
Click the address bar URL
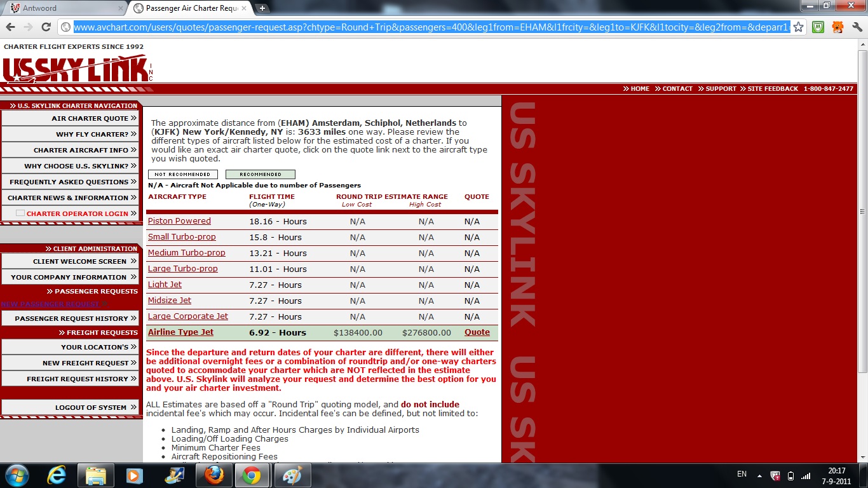[431, 27]
